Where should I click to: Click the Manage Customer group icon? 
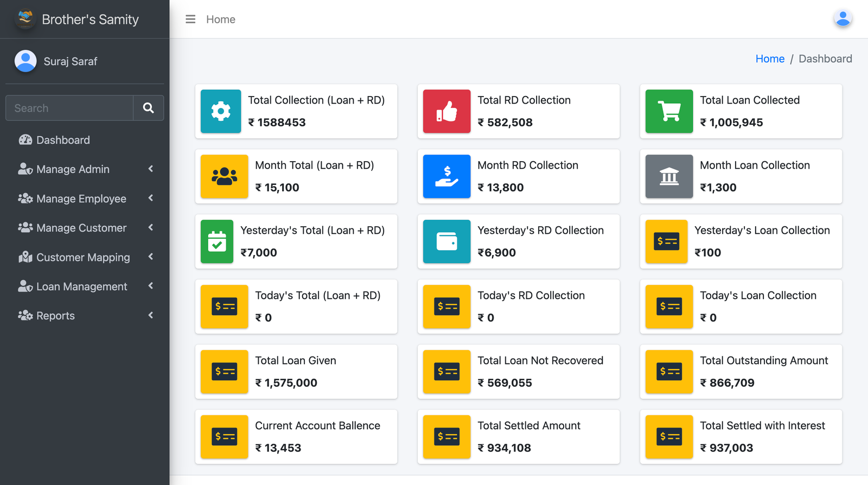[25, 228]
